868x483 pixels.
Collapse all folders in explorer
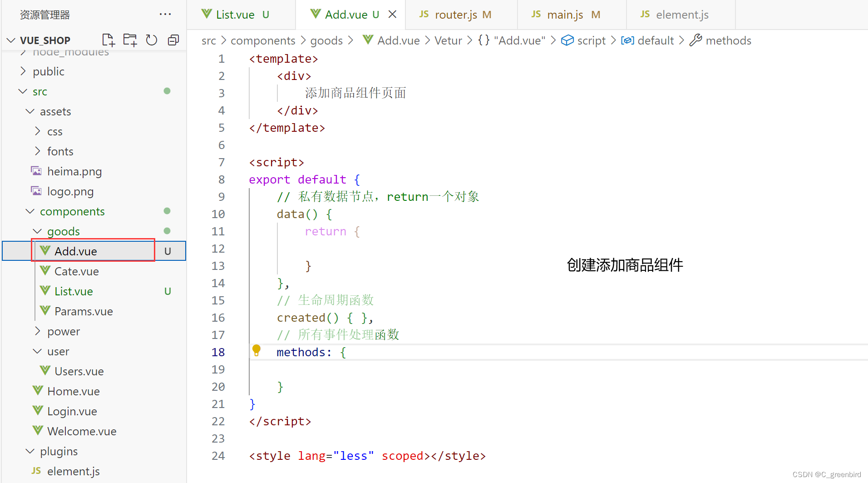click(x=173, y=40)
